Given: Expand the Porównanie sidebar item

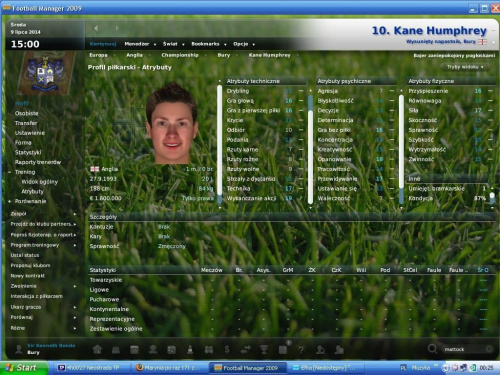Looking at the screenshot, I should (9, 201).
